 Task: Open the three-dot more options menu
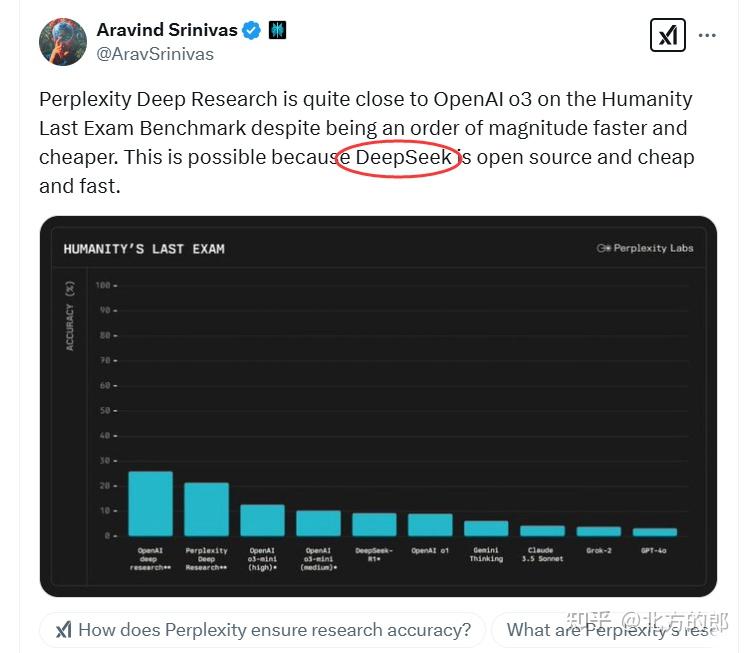point(707,36)
